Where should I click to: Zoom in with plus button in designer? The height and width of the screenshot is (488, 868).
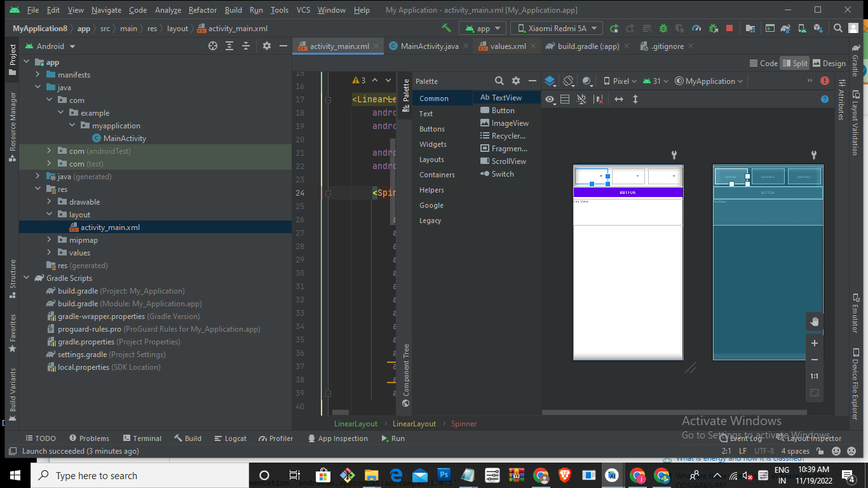[814, 343]
